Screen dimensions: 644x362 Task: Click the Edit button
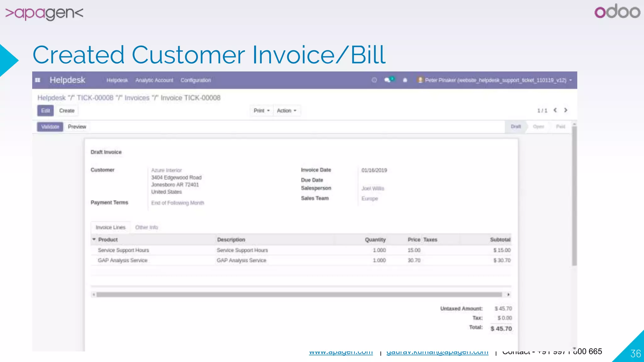coord(46,111)
